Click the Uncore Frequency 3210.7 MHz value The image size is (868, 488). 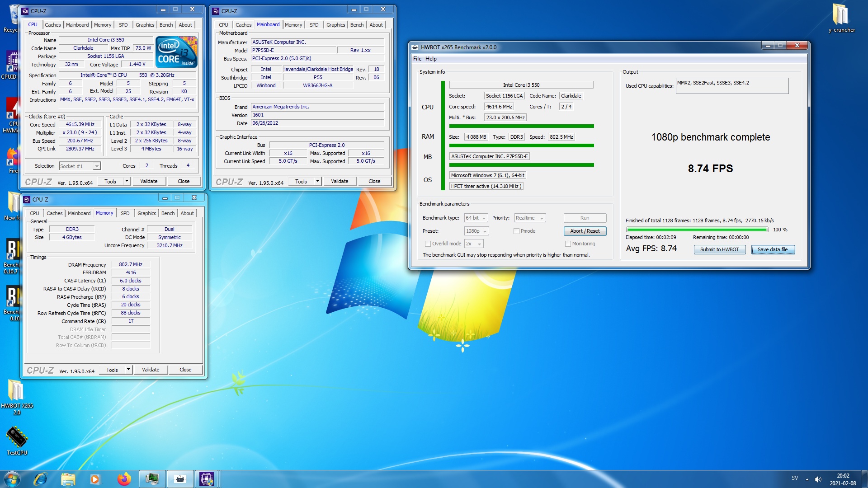click(x=170, y=245)
